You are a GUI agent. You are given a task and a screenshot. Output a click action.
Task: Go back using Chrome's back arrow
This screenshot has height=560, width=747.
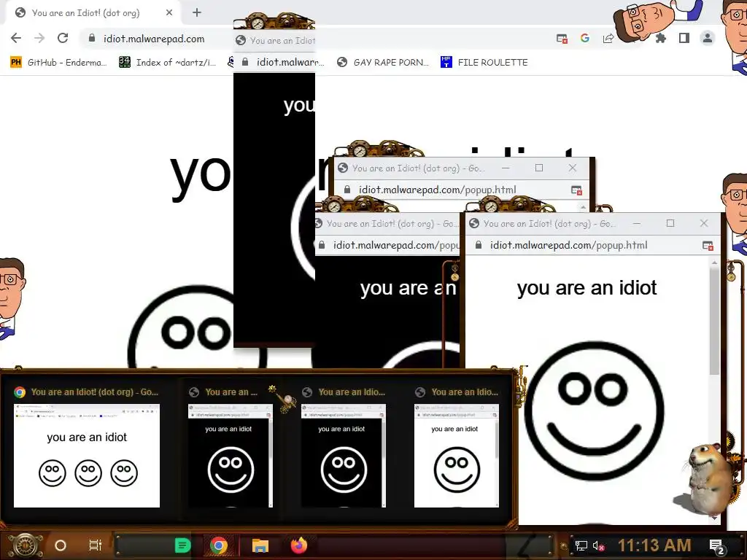point(16,38)
